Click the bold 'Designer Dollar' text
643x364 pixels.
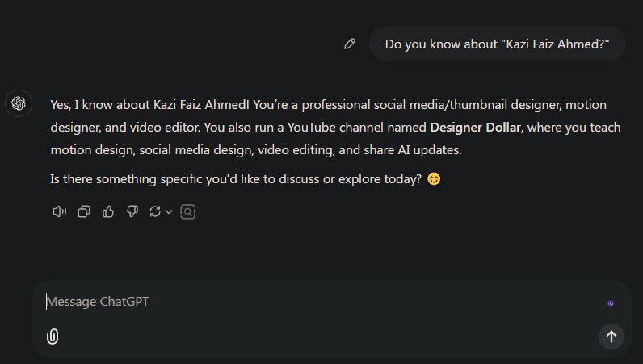click(x=475, y=127)
